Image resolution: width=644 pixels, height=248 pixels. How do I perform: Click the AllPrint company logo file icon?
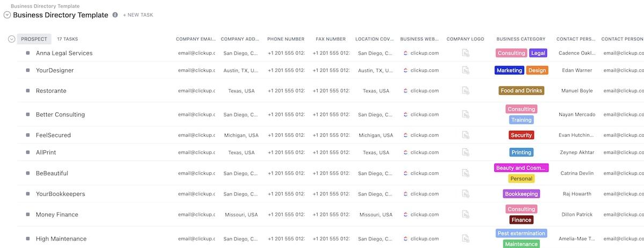tap(466, 152)
